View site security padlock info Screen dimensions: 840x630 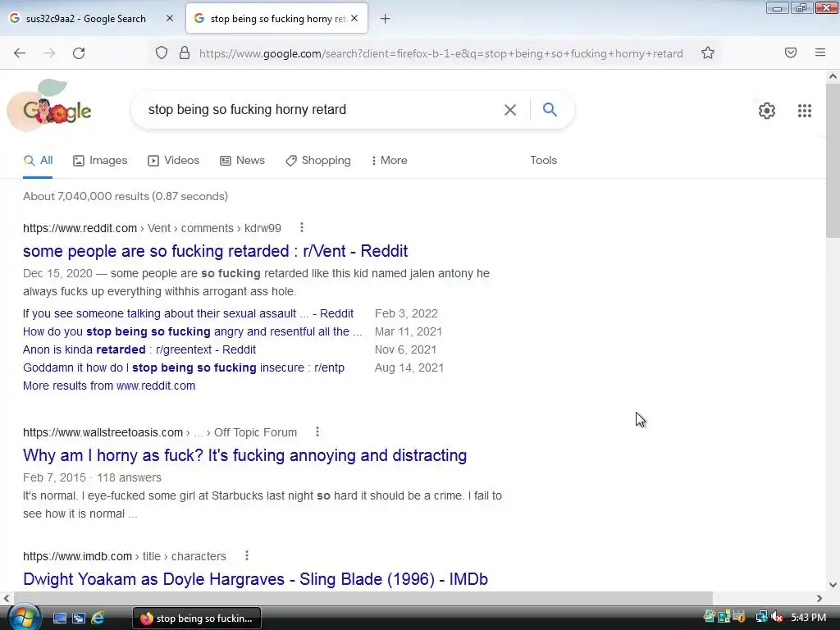185,53
